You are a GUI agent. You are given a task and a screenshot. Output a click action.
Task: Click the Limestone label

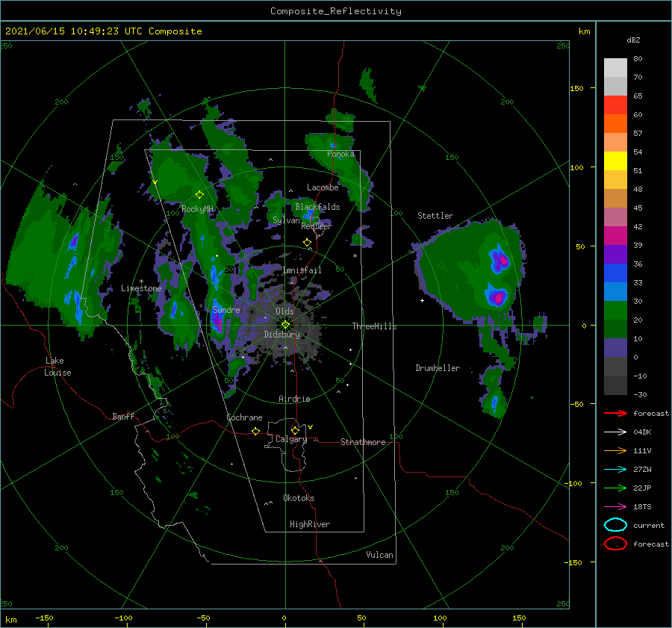click(141, 288)
